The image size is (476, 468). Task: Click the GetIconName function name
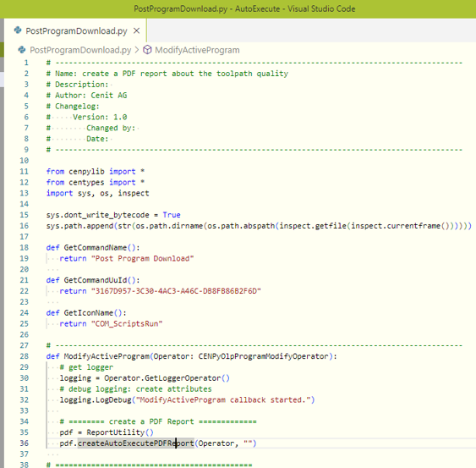(89, 313)
